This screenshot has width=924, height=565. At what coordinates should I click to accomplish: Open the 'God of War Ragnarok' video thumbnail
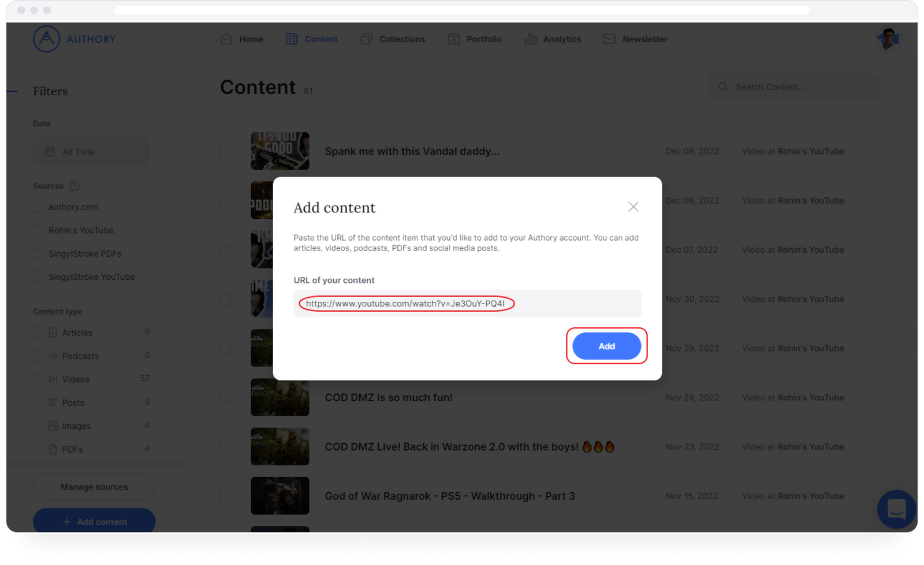[280, 496]
